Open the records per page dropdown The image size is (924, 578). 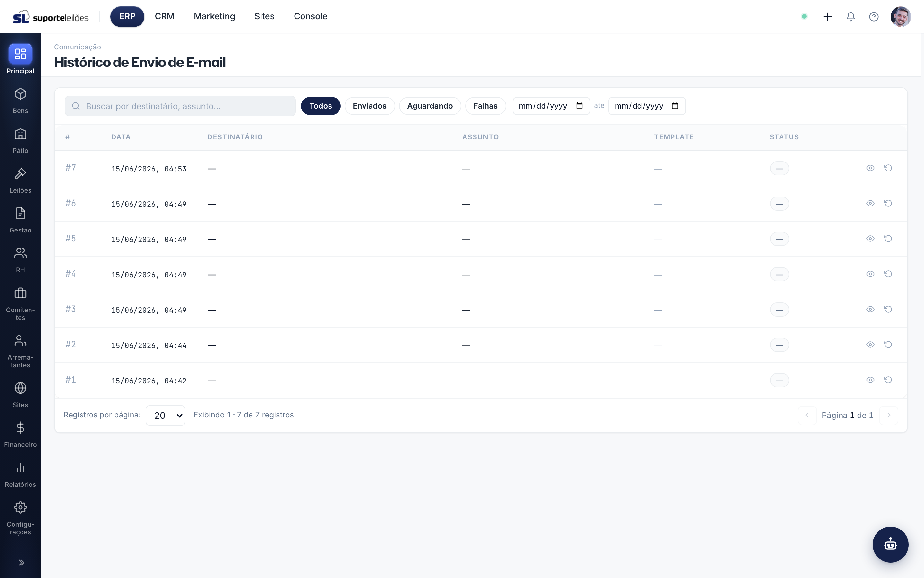pos(165,415)
